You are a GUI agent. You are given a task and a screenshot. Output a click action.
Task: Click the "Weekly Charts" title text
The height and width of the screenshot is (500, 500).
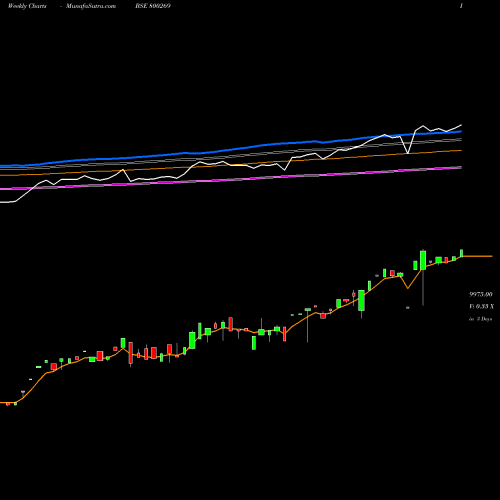(x=27, y=6)
